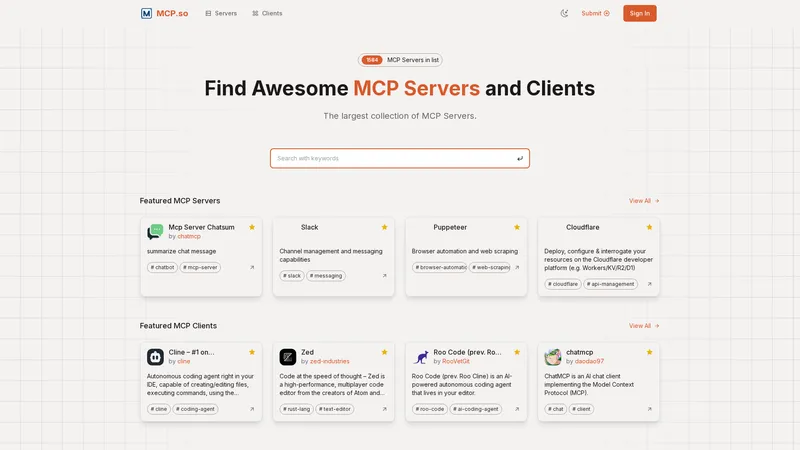
Task: Open the Cloudflare card title
Action: click(x=583, y=227)
